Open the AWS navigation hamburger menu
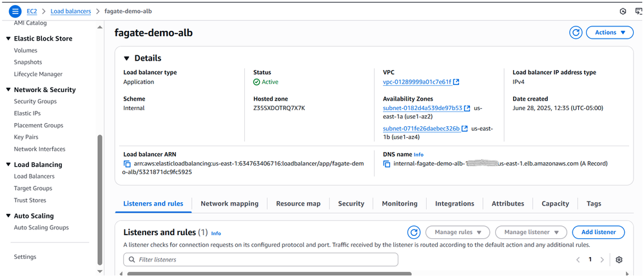This screenshot has width=644, height=277. click(x=15, y=11)
